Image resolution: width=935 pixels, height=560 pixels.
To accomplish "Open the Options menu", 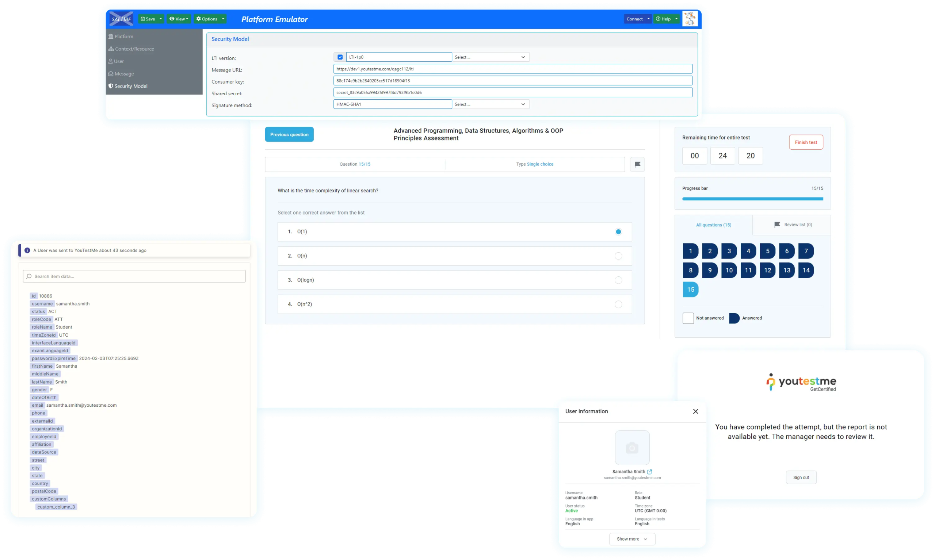I will point(210,19).
